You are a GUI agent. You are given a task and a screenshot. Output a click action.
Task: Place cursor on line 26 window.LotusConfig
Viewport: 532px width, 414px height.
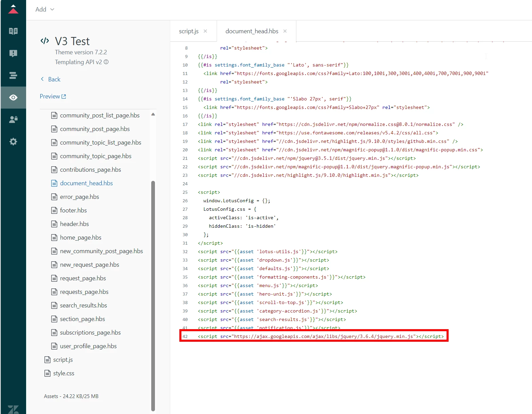pyautogui.click(x=237, y=201)
